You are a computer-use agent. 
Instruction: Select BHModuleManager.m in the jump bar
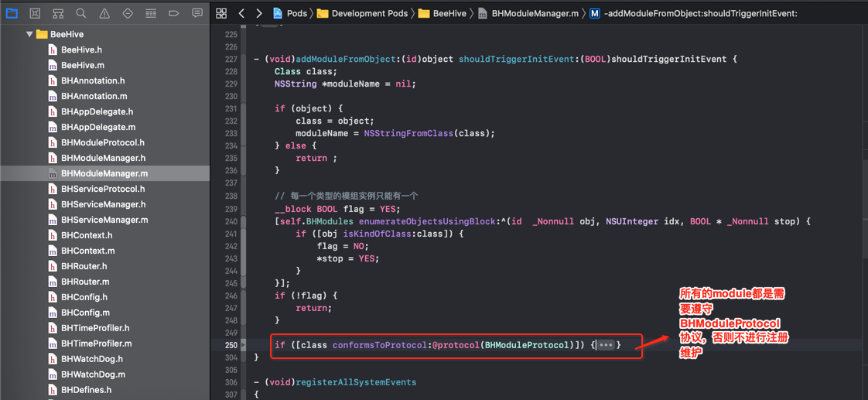click(528, 13)
